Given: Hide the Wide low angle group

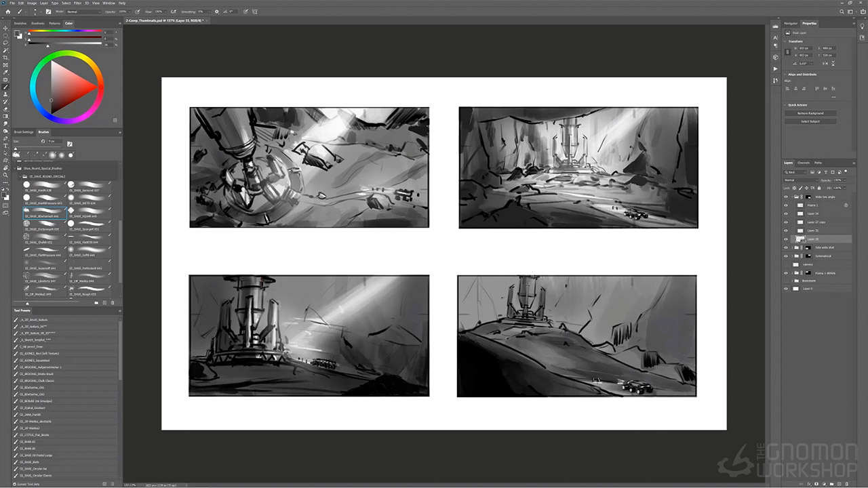Looking at the screenshot, I should point(786,197).
